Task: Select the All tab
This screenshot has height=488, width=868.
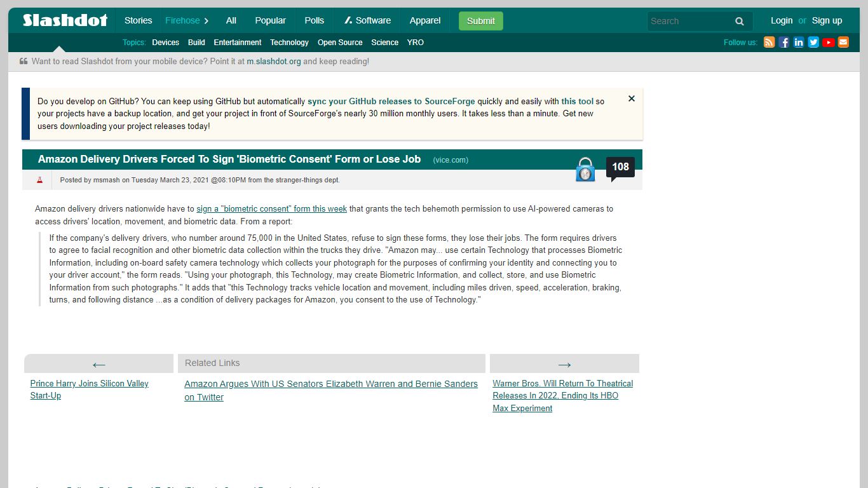Action: click(231, 20)
